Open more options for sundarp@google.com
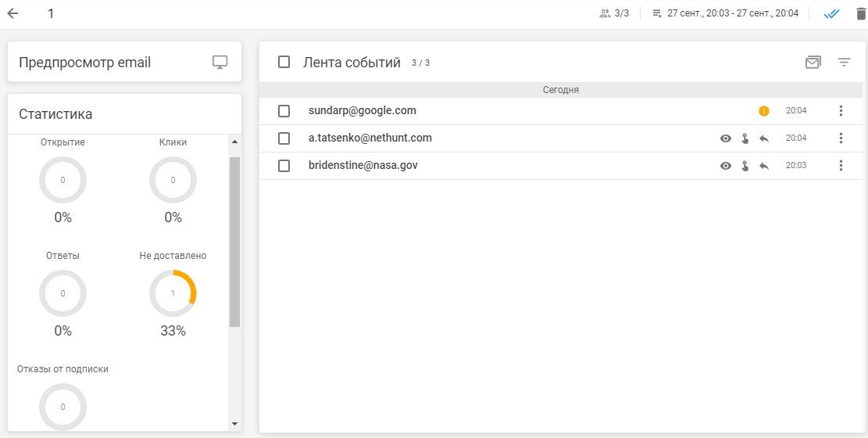The height and width of the screenshot is (438, 868). [x=841, y=111]
